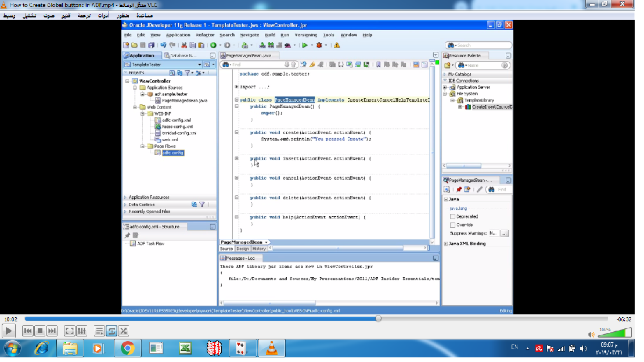Expand the Java XML Binding section
The width and height of the screenshot is (644, 362).
[445, 243]
